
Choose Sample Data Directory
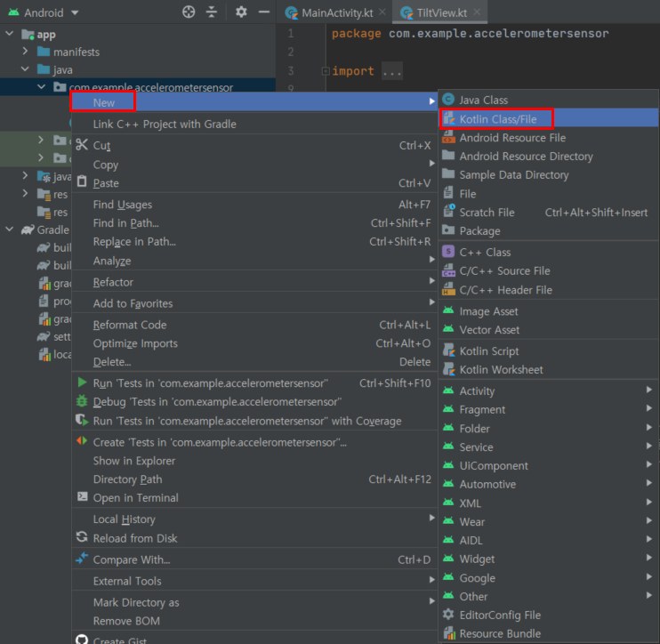pyautogui.click(x=549, y=174)
